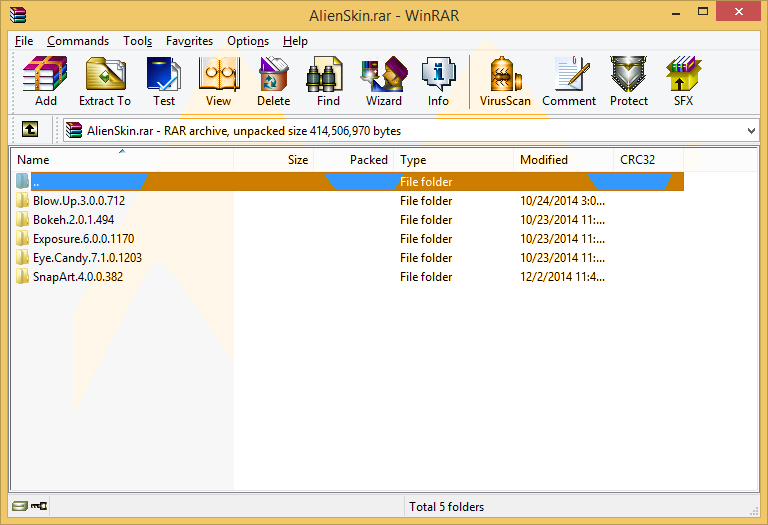Select the Blow.Up.3.0.0.712 folder icon
Viewport: 768px width, 525px height.
(22, 200)
